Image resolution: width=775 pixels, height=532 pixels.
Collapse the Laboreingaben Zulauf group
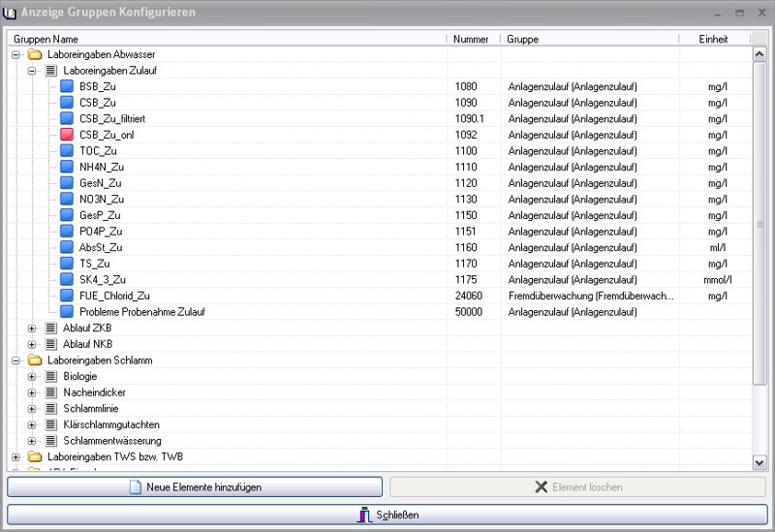tap(31, 71)
